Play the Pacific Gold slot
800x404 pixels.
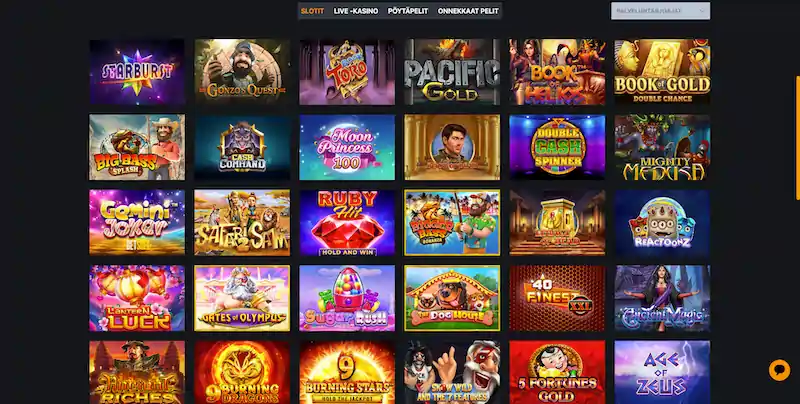point(452,72)
